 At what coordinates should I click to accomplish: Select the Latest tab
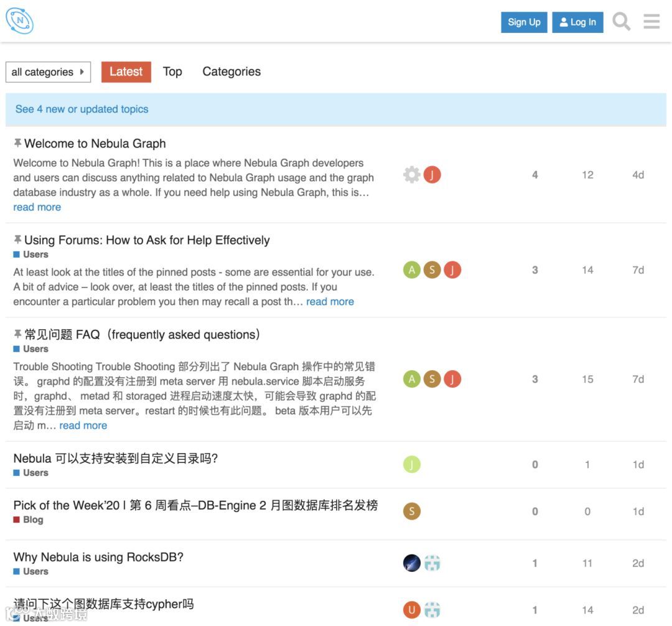(126, 72)
